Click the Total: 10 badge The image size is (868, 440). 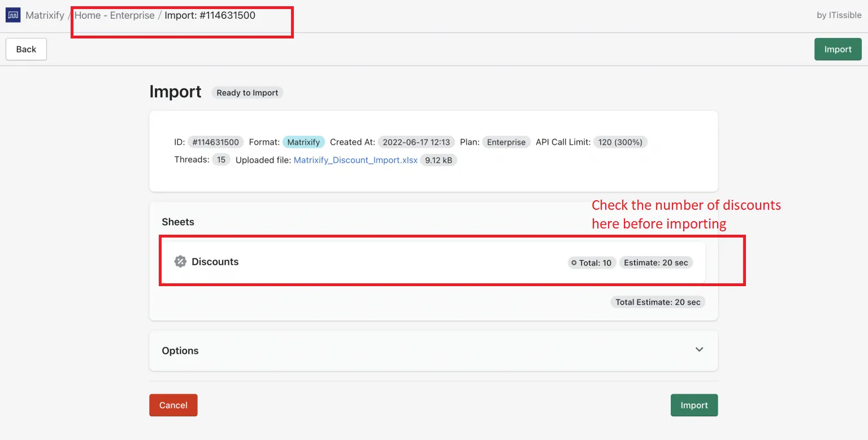tap(592, 262)
